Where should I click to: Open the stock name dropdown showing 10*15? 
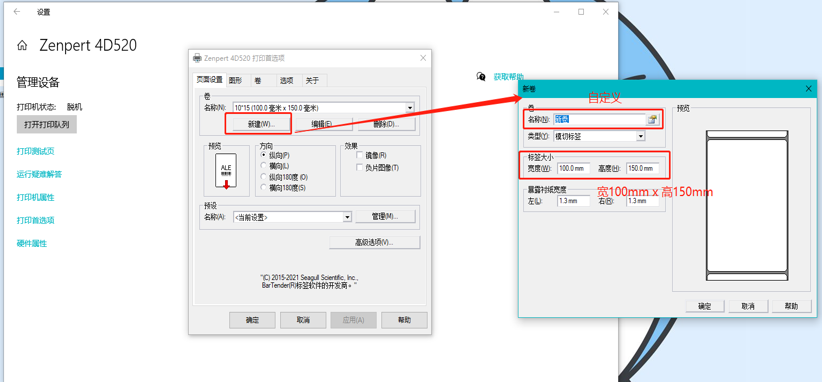410,108
